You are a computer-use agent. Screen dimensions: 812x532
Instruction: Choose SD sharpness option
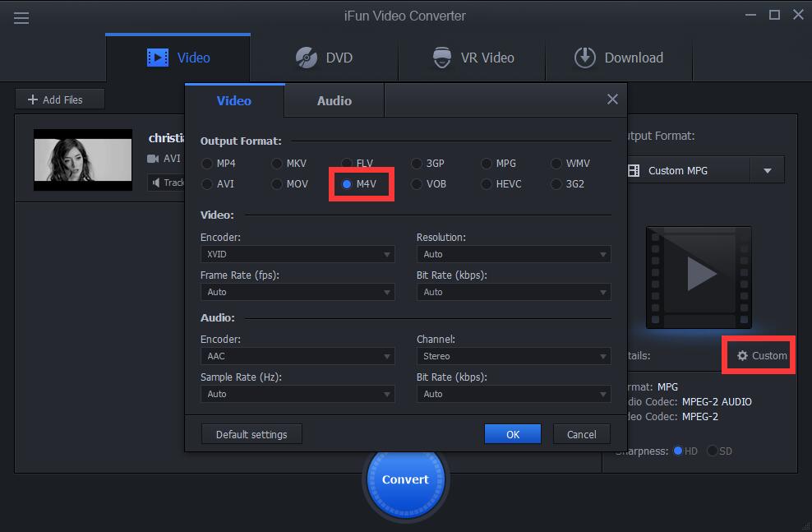[720, 451]
